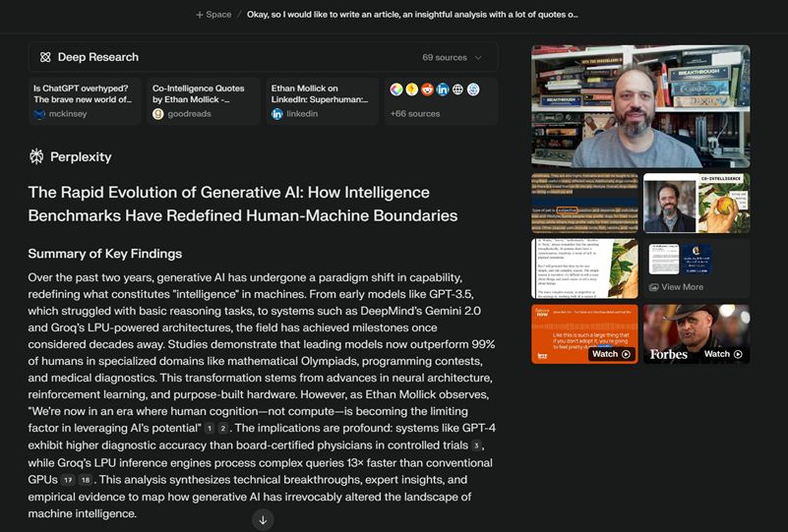The width and height of the screenshot is (788, 532).
Task: Click the scroll-down arrow button
Action: pyautogui.click(x=263, y=520)
